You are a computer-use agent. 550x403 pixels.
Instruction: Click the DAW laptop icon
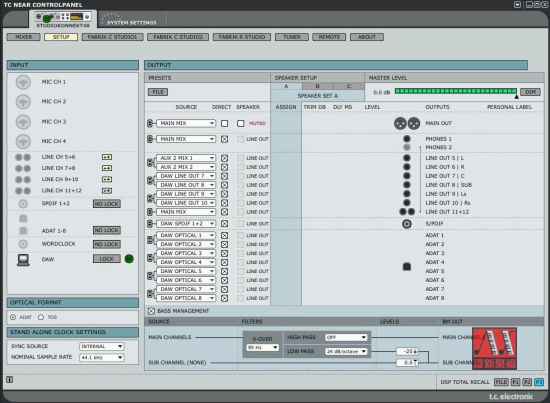pyautogui.click(x=23, y=260)
